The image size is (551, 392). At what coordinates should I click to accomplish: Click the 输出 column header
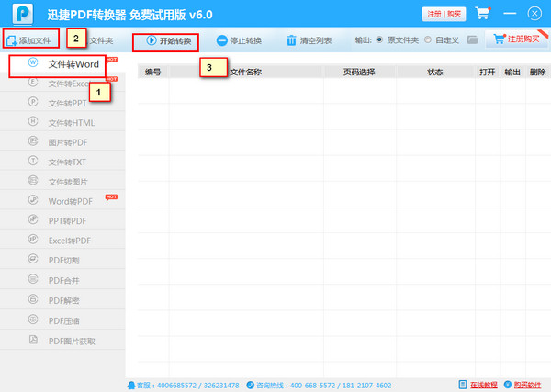click(512, 72)
